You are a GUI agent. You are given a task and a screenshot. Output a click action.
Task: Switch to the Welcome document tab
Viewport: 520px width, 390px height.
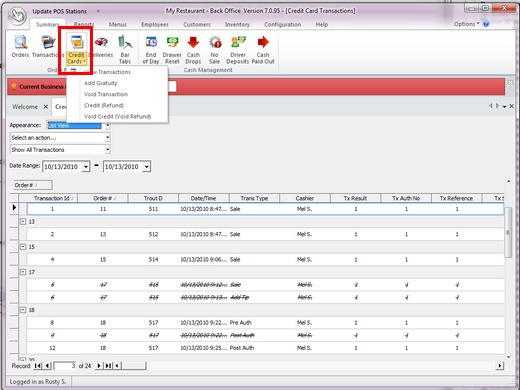coord(25,107)
